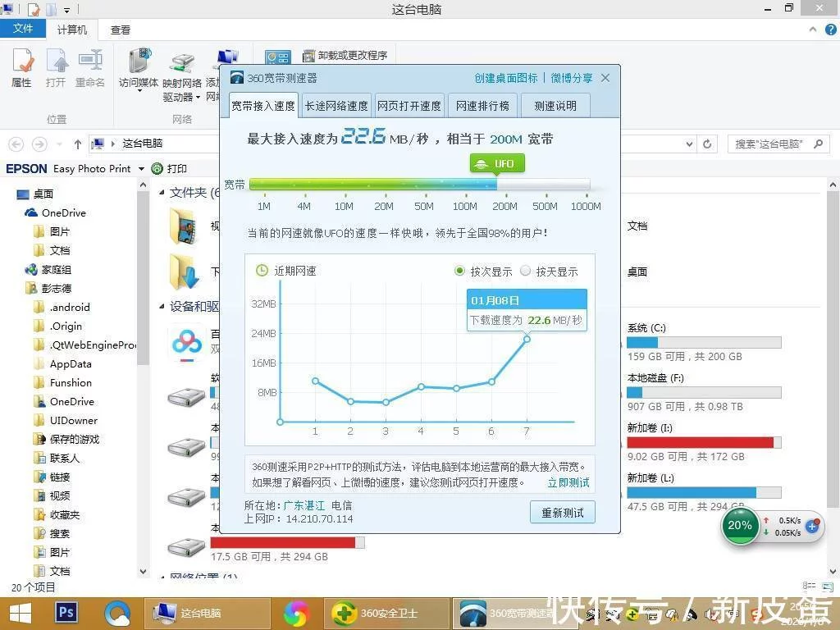The width and height of the screenshot is (840, 630).
Task: Switch to details view in Explorer status bar
Action: point(809,587)
